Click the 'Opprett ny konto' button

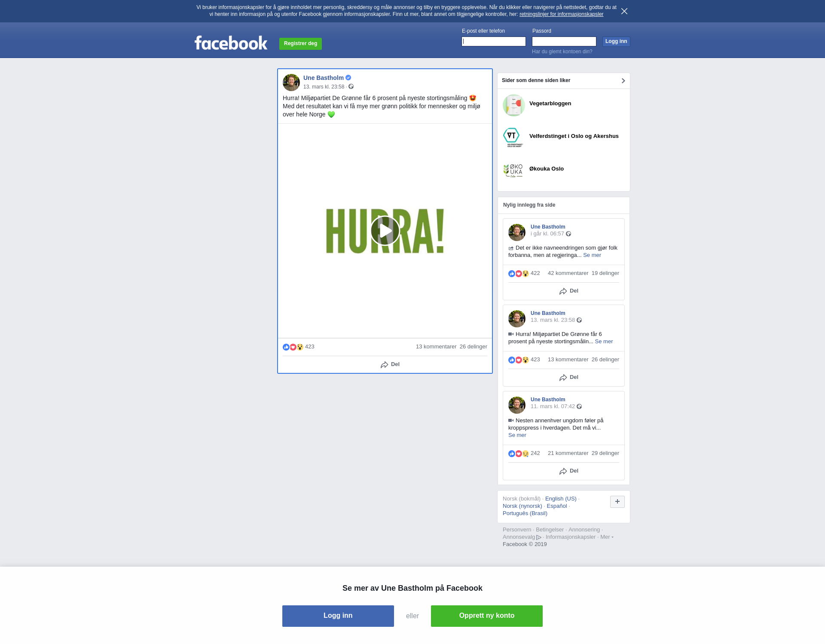click(487, 616)
